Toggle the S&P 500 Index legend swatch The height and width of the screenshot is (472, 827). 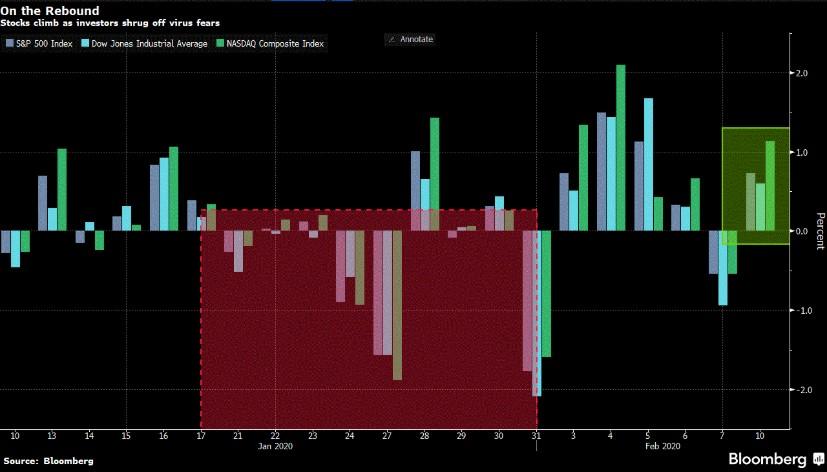[x=9, y=44]
